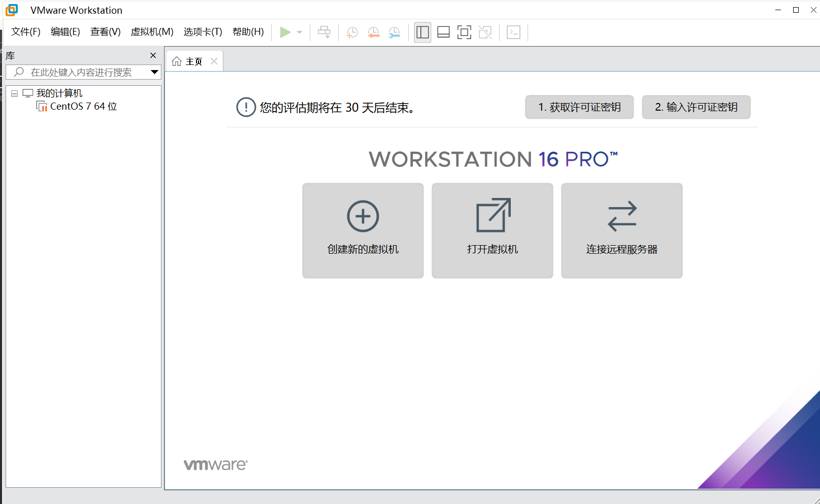Click 1. 获取许可证密钥 button
This screenshot has width=820, height=504.
tap(579, 107)
